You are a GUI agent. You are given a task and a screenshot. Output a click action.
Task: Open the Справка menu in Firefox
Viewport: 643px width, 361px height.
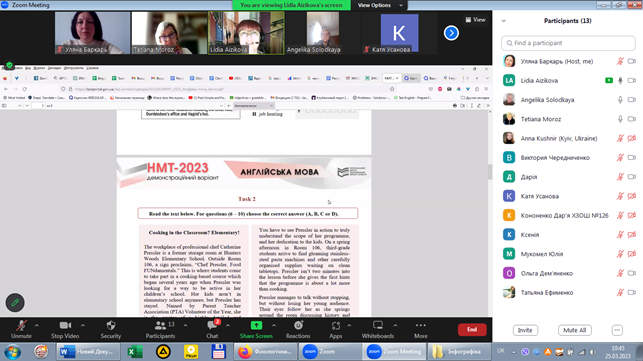[93, 68]
